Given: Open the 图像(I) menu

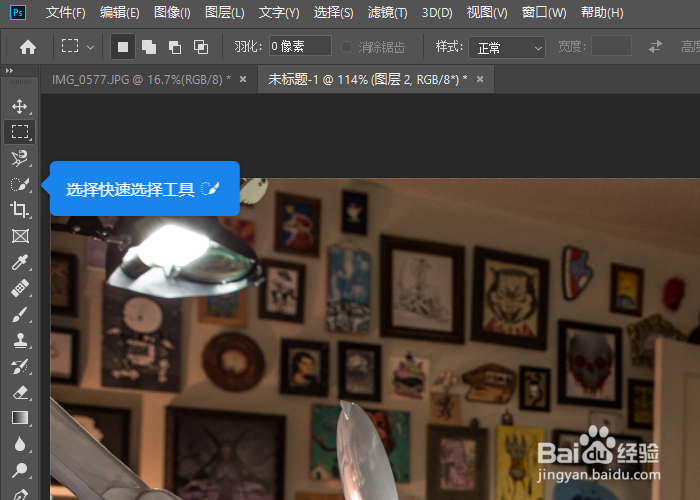Looking at the screenshot, I should (x=172, y=12).
